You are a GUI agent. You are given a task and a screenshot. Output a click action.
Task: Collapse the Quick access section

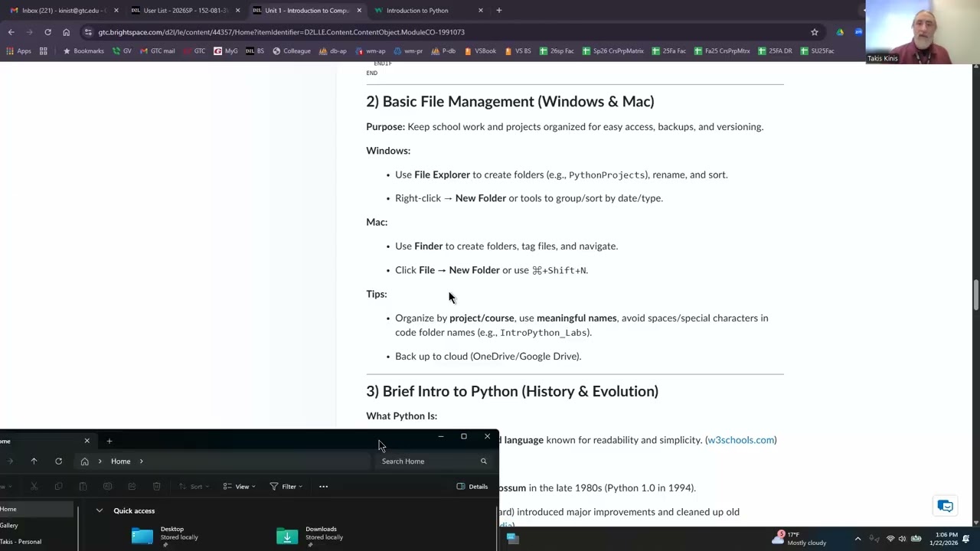pyautogui.click(x=99, y=510)
